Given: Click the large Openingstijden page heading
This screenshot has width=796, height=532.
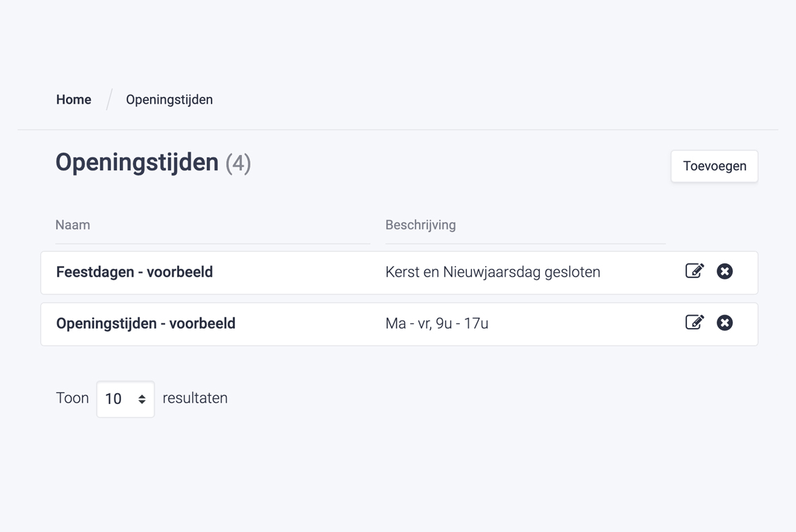Looking at the screenshot, I should (x=137, y=162).
